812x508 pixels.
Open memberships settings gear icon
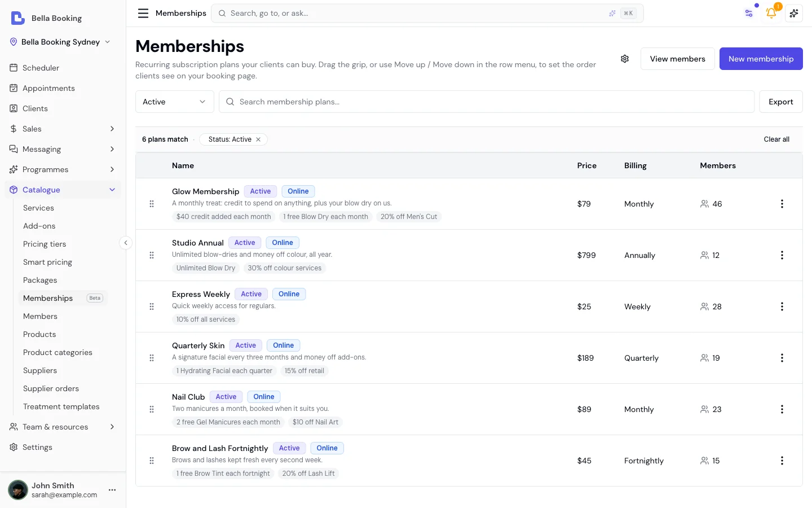coord(625,59)
